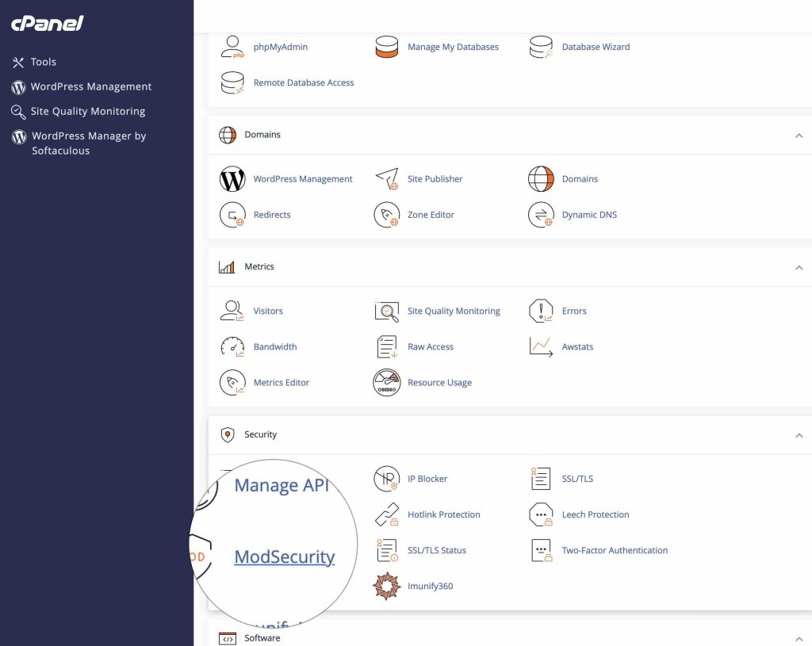The image size is (812, 646).
Task: Open the Database Wizard icon
Action: click(541, 47)
